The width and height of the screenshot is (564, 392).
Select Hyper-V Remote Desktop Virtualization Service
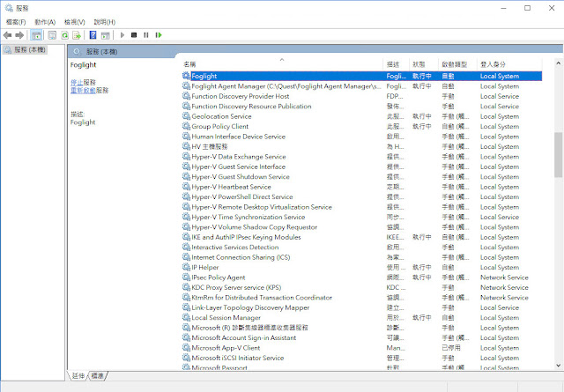(x=361, y=207)
